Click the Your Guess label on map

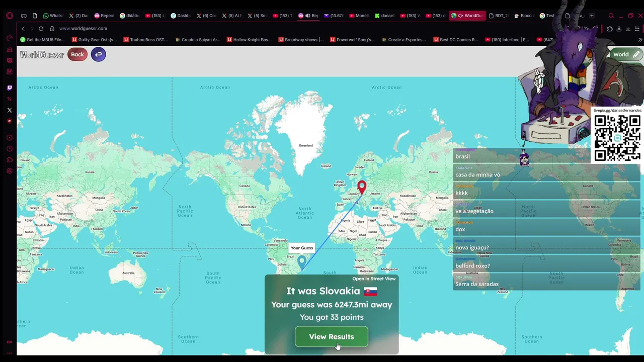(x=302, y=248)
